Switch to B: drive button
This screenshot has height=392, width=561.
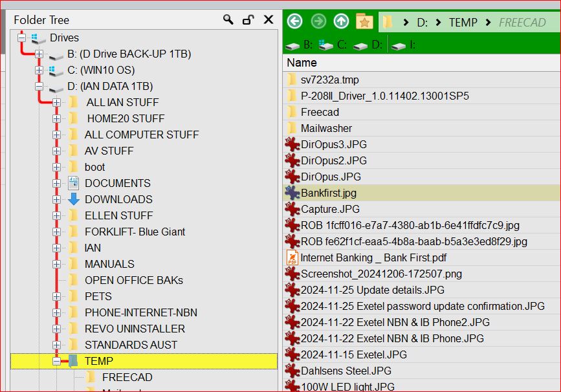(299, 45)
